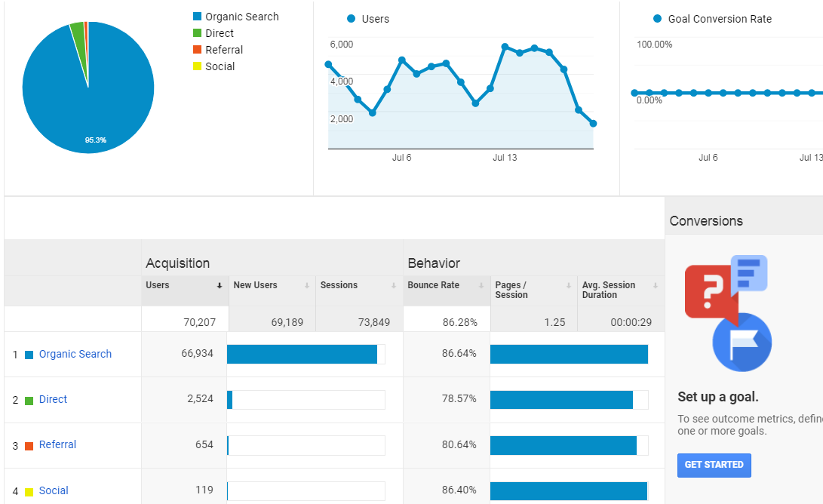Viewport: 823px width, 504px height.
Task: Click the GET STARTED button
Action: click(x=714, y=466)
